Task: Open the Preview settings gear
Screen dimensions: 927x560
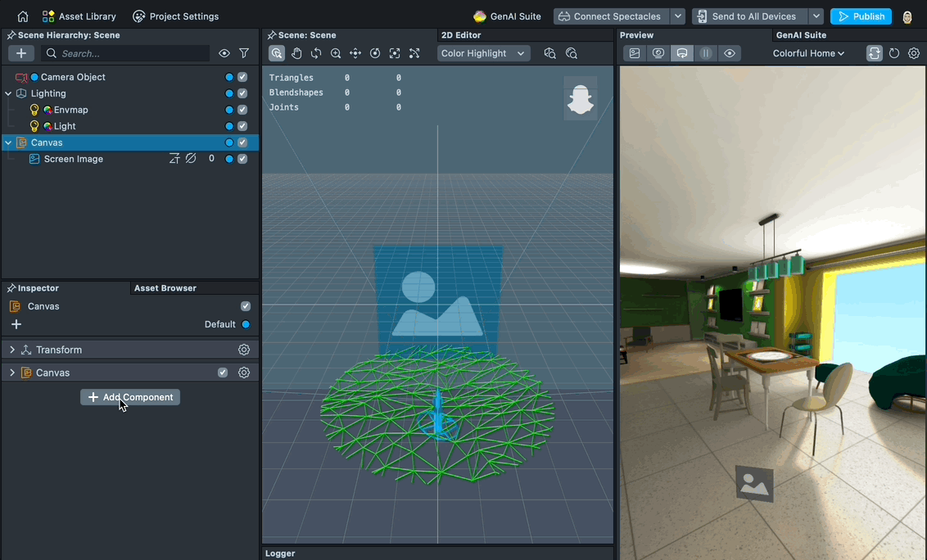Action: click(914, 52)
